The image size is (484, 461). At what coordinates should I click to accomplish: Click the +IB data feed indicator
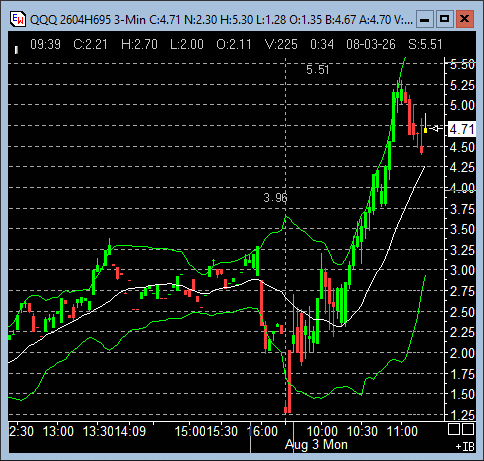(465, 446)
